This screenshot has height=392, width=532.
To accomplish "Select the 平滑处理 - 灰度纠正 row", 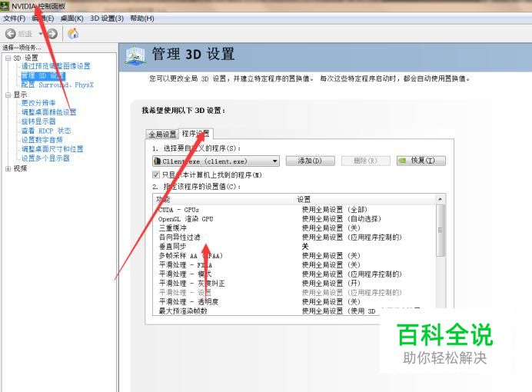I will tap(294, 283).
